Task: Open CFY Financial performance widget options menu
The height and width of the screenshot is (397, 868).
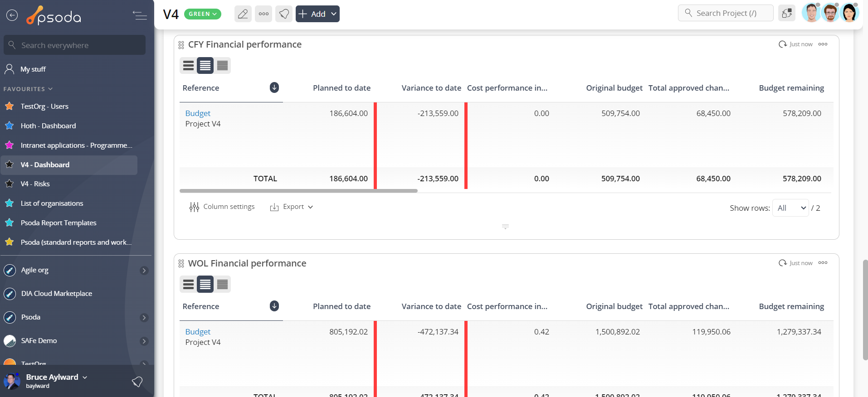Action: coord(823,44)
